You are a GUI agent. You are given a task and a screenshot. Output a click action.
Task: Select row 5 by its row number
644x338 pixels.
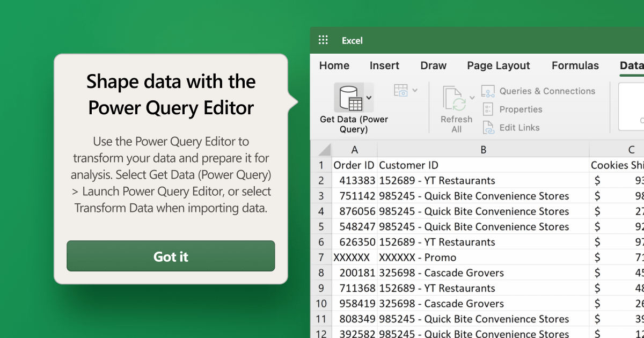[x=321, y=226]
